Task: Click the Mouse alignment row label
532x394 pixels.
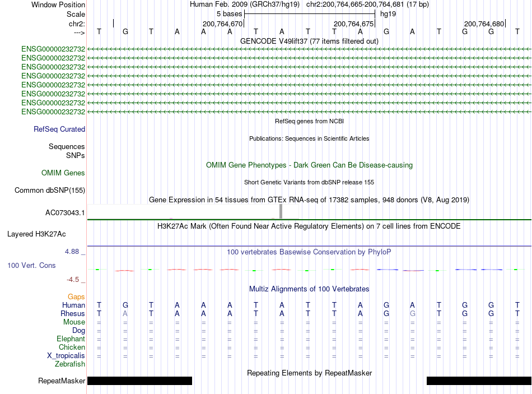Action: click(74, 322)
